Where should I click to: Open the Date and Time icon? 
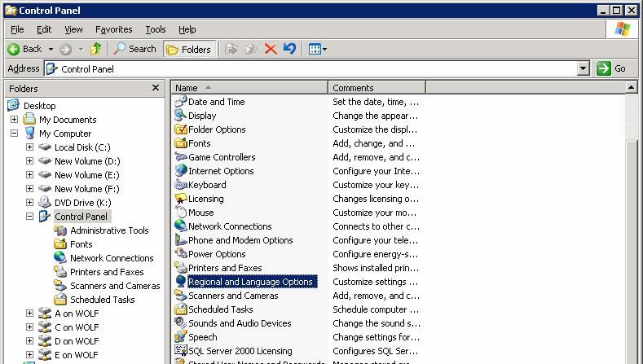pos(181,102)
